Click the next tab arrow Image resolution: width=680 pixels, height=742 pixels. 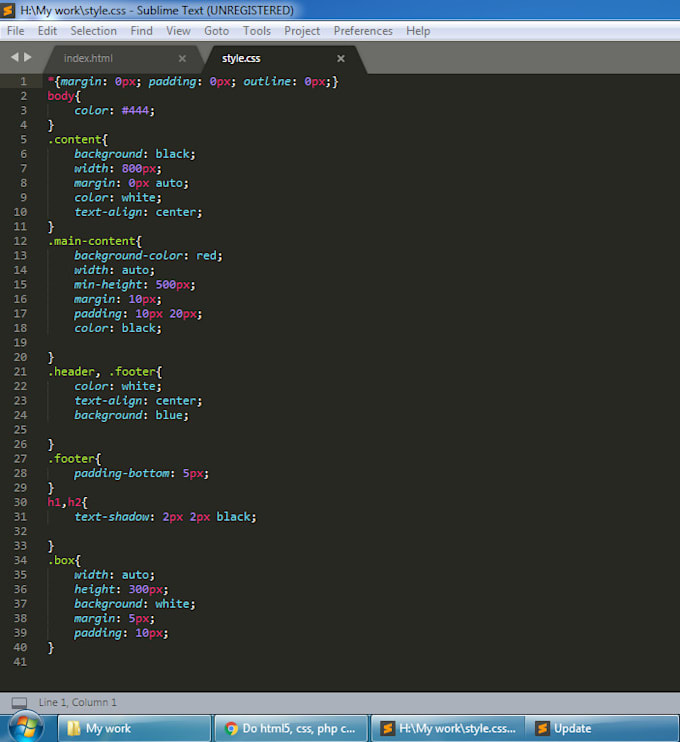pyautogui.click(x=28, y=57)
